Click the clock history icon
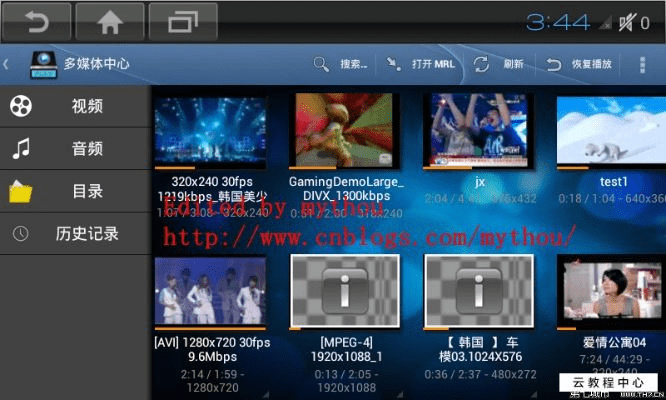666x400 pixels. point(20,233)
